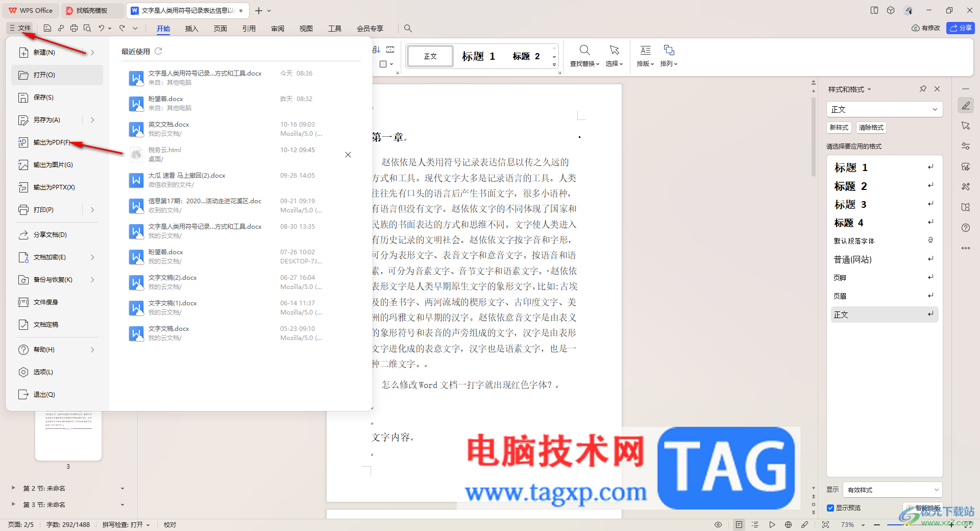The height and width of the screenshot is (531, 980).
Task: Click the undo arrow icon
Action: pyautogui.click(x=102, y=28)
